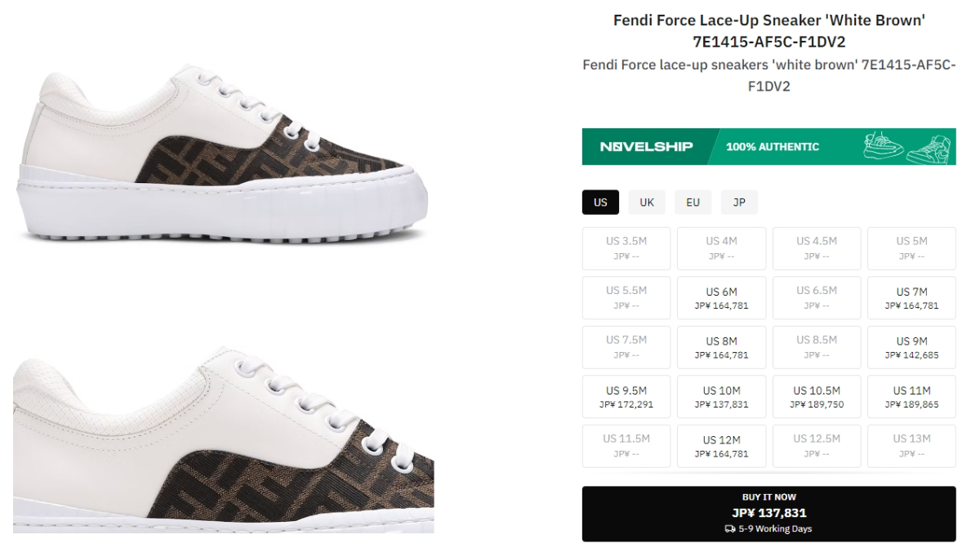Image resolution: width=980 pixels, height=548 pixels.
Task: Pick size US 11M
Action: (x=911, y=397)
